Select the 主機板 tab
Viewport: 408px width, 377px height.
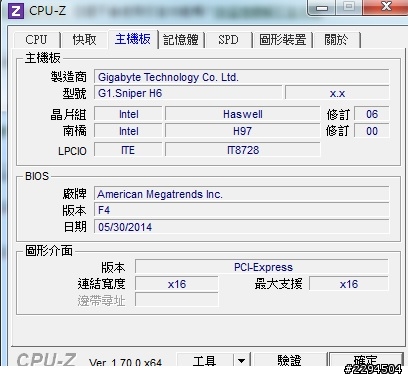click(x=133, y=39)
